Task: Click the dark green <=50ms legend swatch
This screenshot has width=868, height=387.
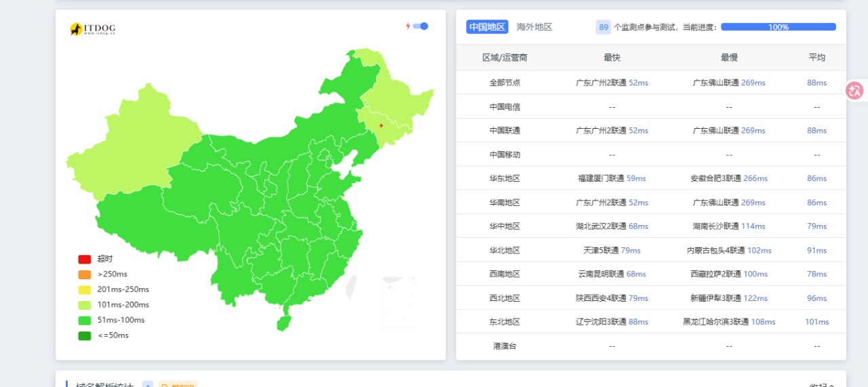Action: click(85, 335)
